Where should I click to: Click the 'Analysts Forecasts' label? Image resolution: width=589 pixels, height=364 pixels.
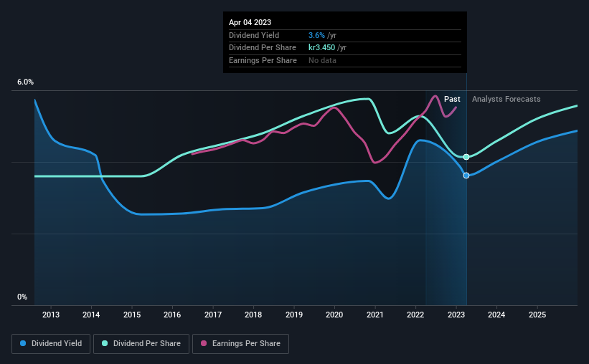pyautogui.click(x=506, y=99)
